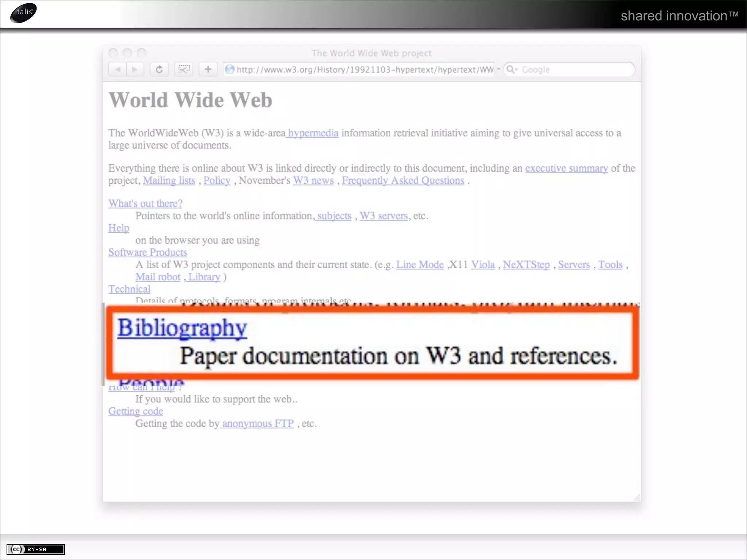Image resolution: width=747 pixels, height=560 pixels.
Task: Open the Policy link
Action: tap(217, 180)
